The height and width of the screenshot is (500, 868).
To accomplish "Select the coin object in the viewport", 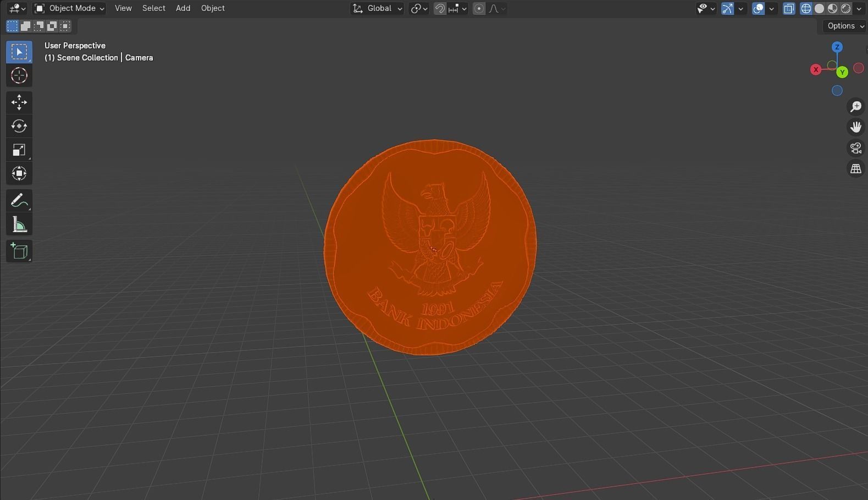I will click(430, 248).
